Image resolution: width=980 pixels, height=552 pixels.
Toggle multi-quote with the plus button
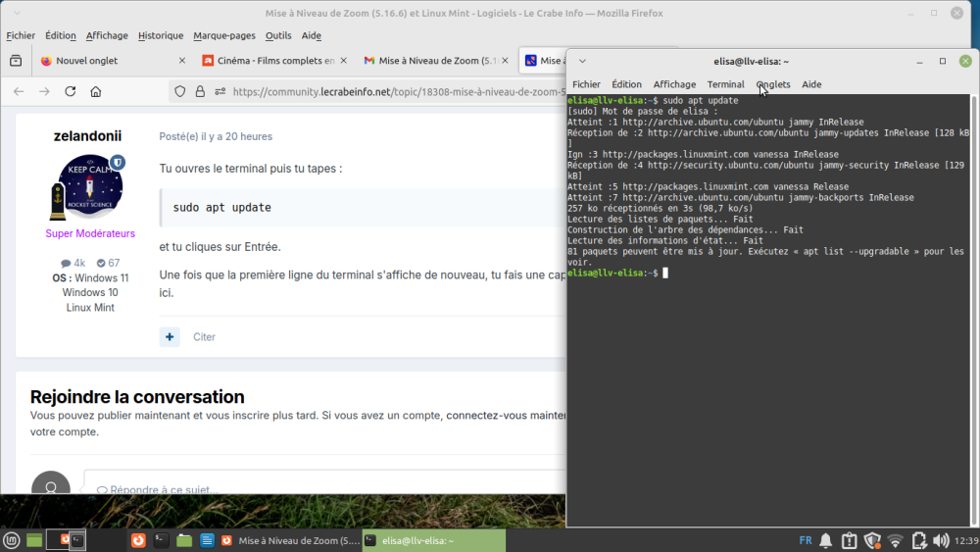point(170,336)
